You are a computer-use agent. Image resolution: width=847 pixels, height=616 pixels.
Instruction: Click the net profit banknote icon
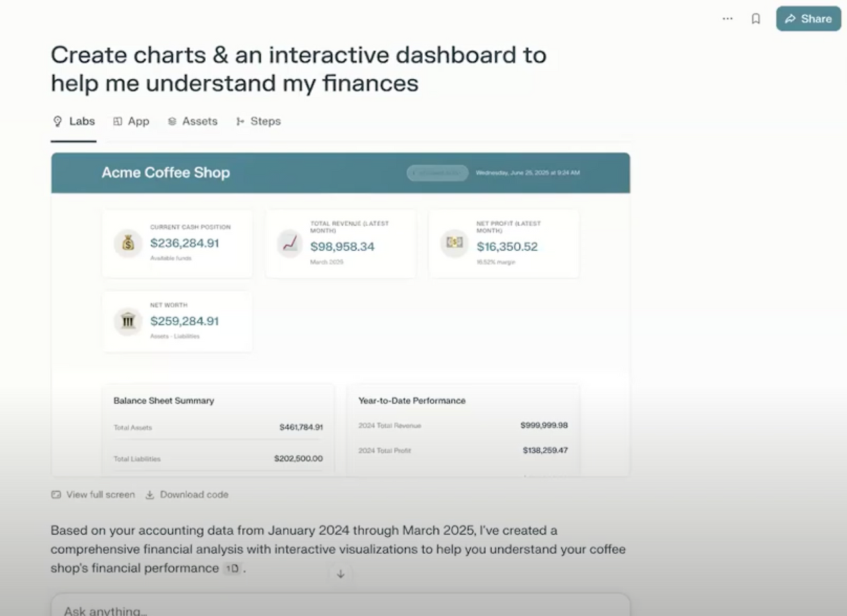[x=455, y=243]
